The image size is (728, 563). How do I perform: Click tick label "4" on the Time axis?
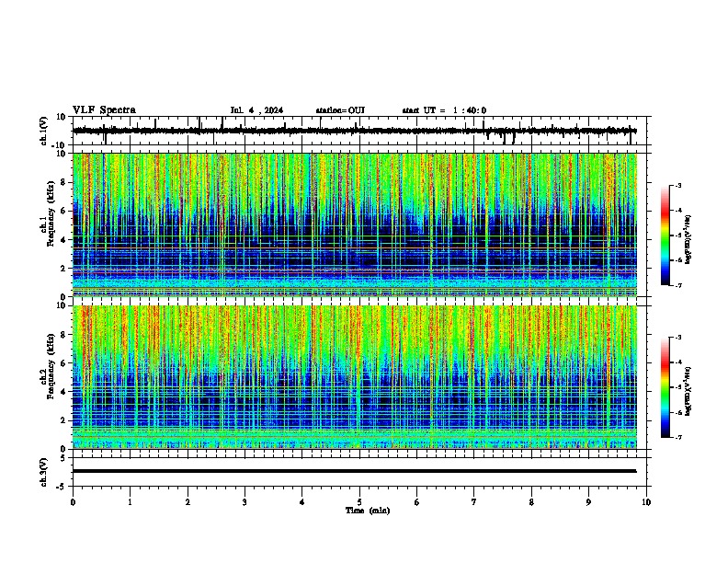tap(302, 502)
